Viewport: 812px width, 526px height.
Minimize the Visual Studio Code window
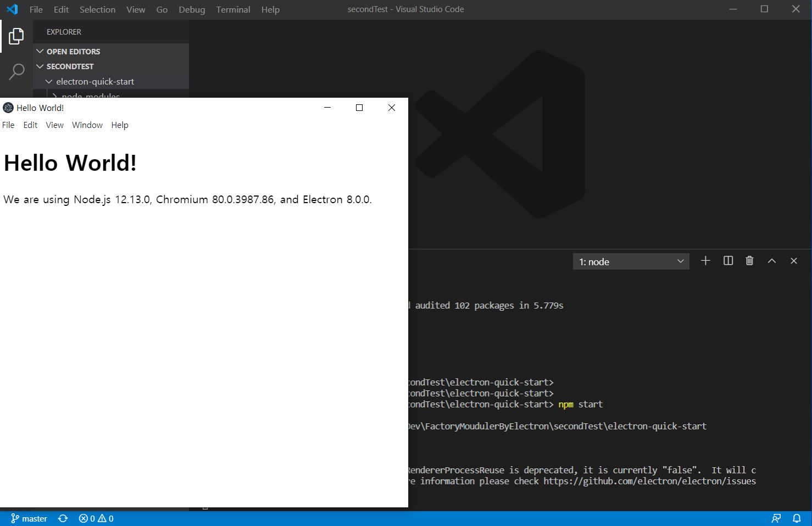point(733,9)
